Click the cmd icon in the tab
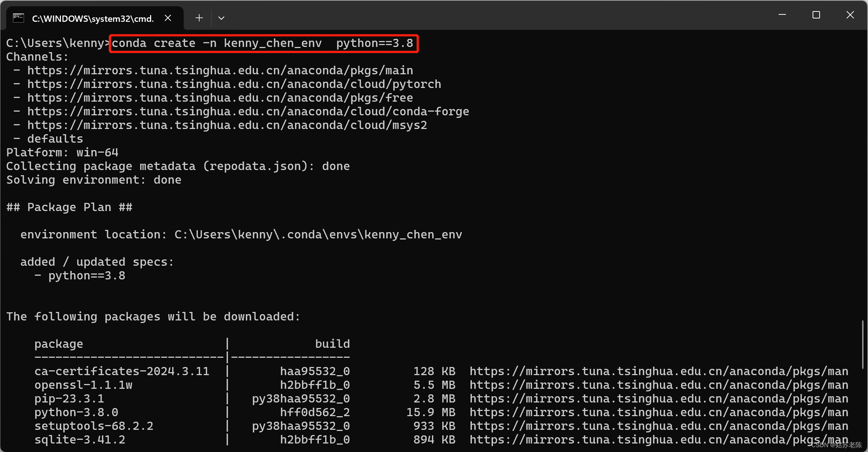Screen dimensions: 868x452 click(x=18, y=18)
